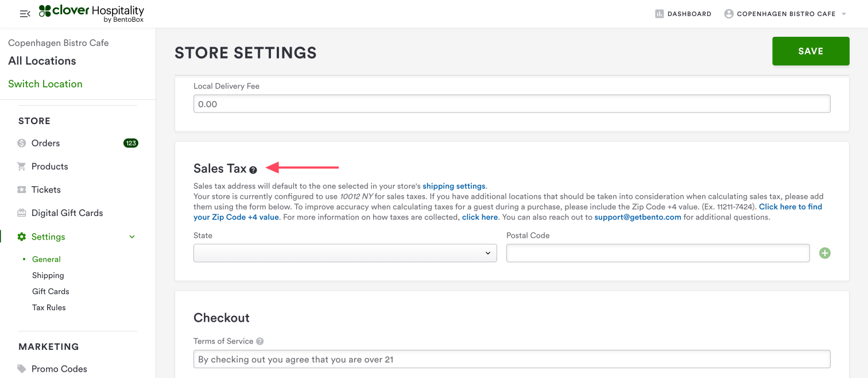Open Shipping settings submenu item
868x378 pixels.
click(x=48, y=275)
